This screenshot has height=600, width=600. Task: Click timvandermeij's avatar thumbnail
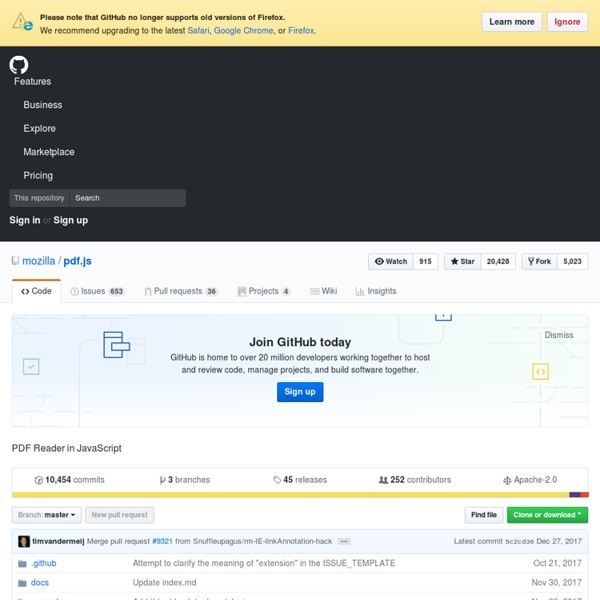tap(24, 541)
